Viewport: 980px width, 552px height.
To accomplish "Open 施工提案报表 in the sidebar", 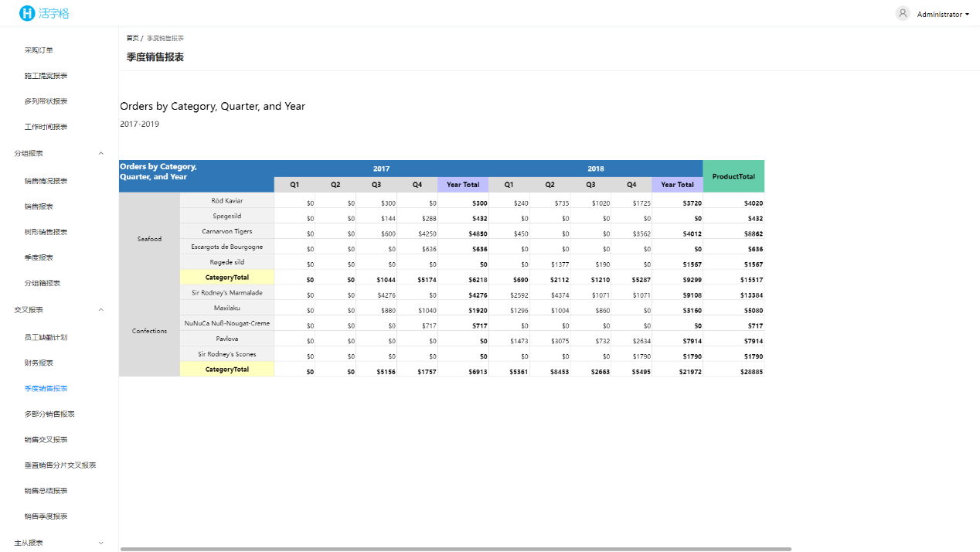I will click(46, 76).
